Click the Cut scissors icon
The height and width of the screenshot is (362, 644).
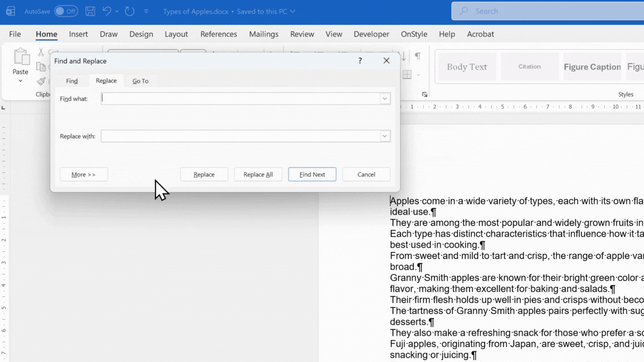pos(41,52)
